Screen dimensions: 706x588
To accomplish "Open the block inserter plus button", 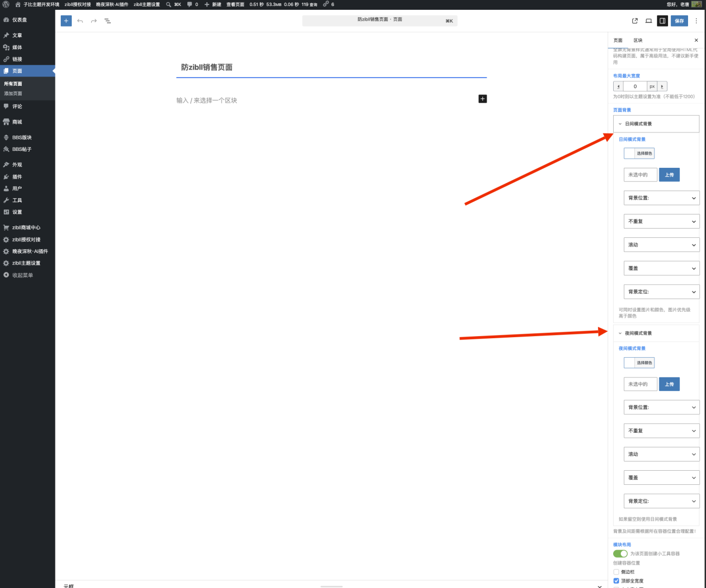I will coord(66,21).
